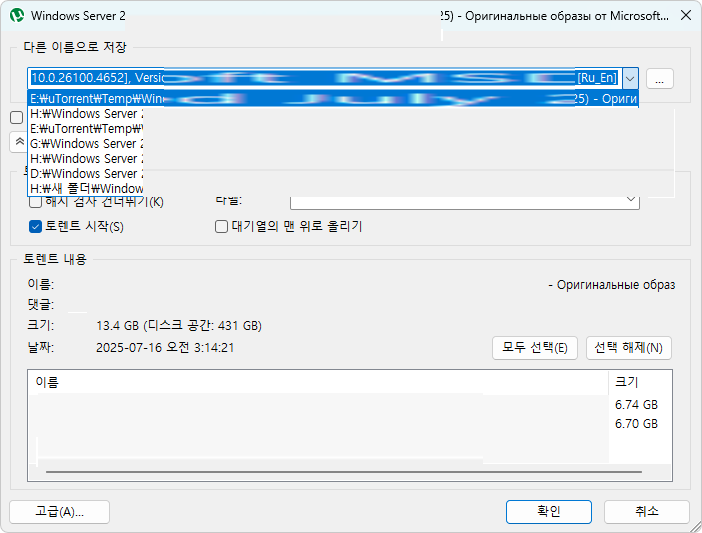Screen dimensions: 702x533
Task: Click the horizontal scrollbar of file list
Action: pos(343,472)
